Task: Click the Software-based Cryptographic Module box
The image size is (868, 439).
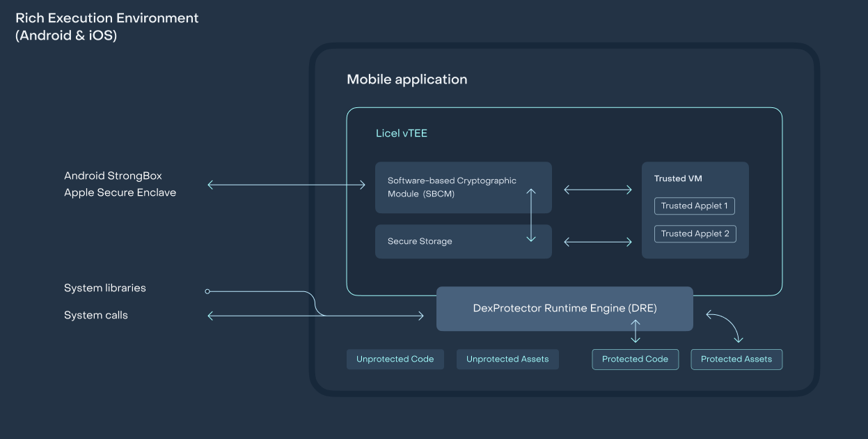Action: click(452, 187)
